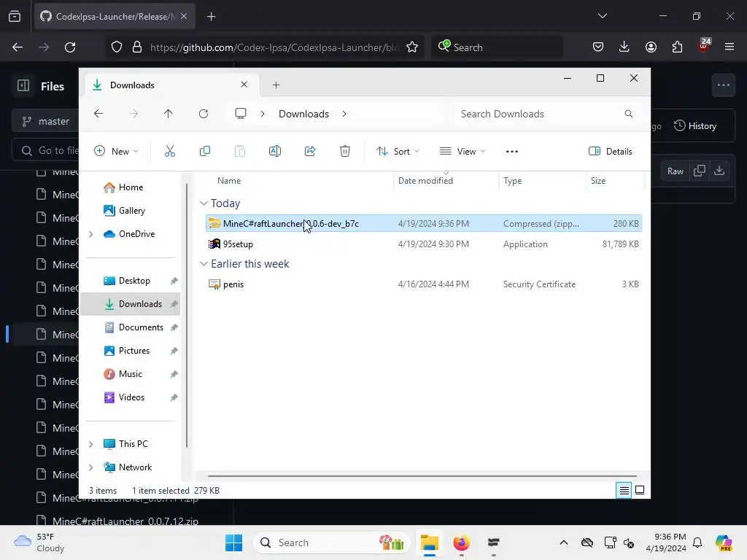Switch to the large thumbnails view icon
Viewport: 747px width, 560px height.
[x=640, y=491]
